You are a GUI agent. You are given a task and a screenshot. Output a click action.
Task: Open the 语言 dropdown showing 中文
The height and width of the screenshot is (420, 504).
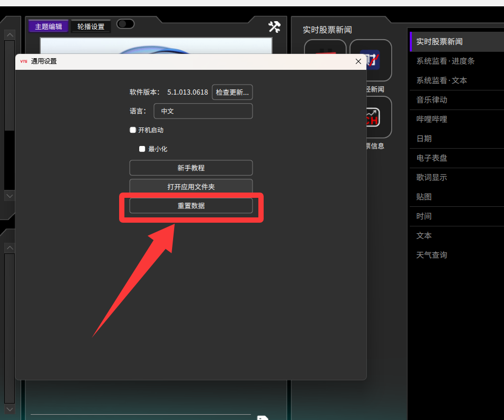pos(203,111)
